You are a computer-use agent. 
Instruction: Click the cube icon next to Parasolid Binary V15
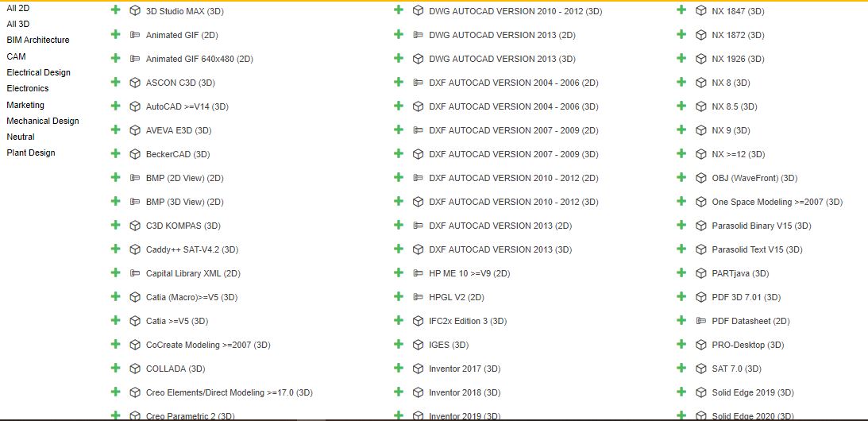700,226
